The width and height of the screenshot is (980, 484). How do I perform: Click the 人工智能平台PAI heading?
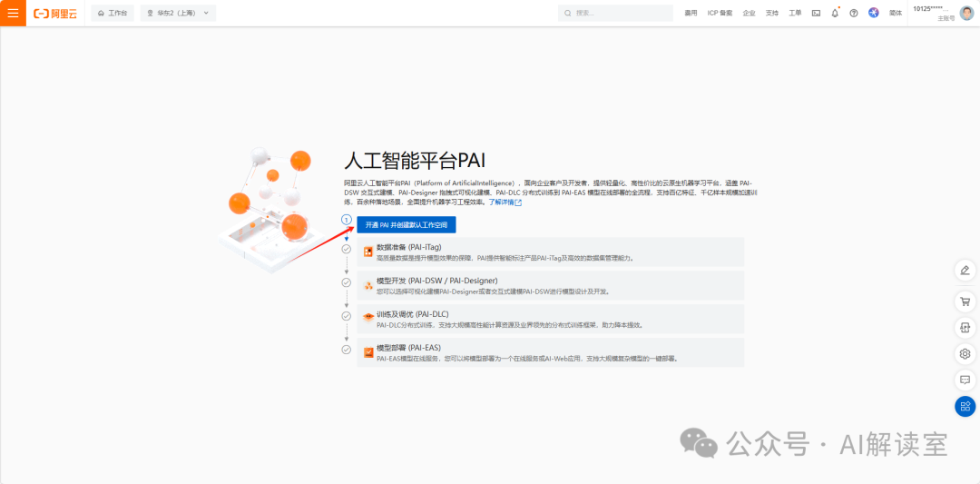tap(415, 160)
